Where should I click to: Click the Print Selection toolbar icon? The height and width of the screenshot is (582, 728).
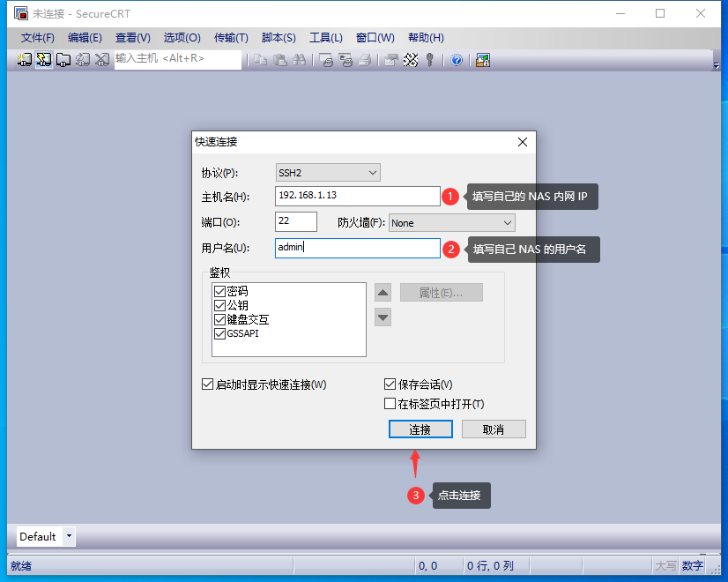tap(345, 60)
